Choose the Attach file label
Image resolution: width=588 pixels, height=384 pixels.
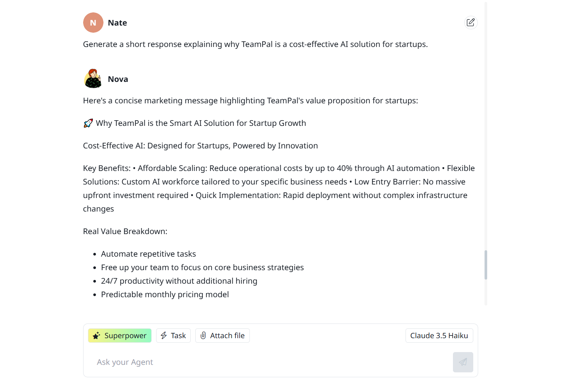click(227, 336)
